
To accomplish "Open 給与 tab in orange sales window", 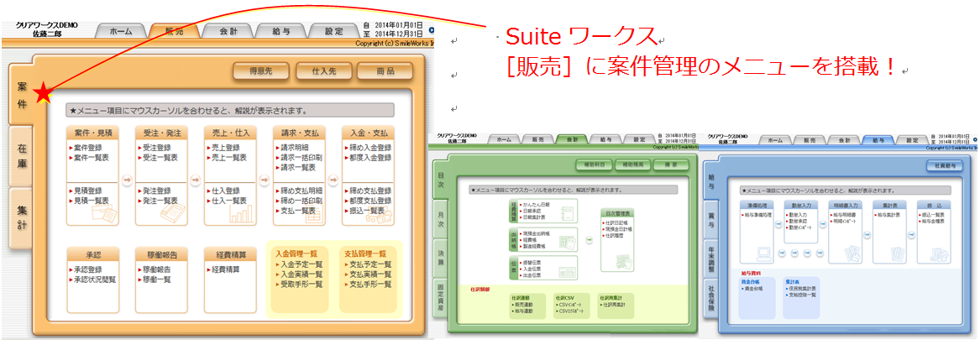I will click(x=282, y=30).
